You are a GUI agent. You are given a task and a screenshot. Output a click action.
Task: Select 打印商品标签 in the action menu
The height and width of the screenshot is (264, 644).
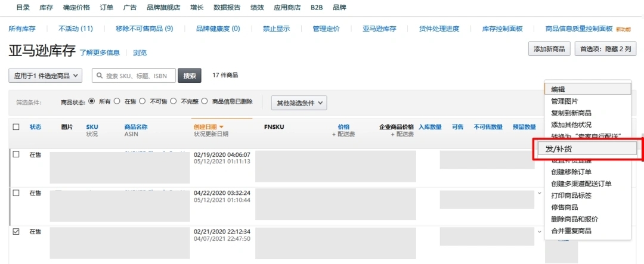[x=572, y=195]
